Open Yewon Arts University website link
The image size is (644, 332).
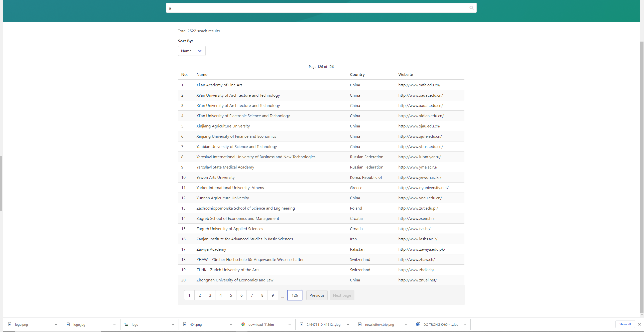click(420, 177)
